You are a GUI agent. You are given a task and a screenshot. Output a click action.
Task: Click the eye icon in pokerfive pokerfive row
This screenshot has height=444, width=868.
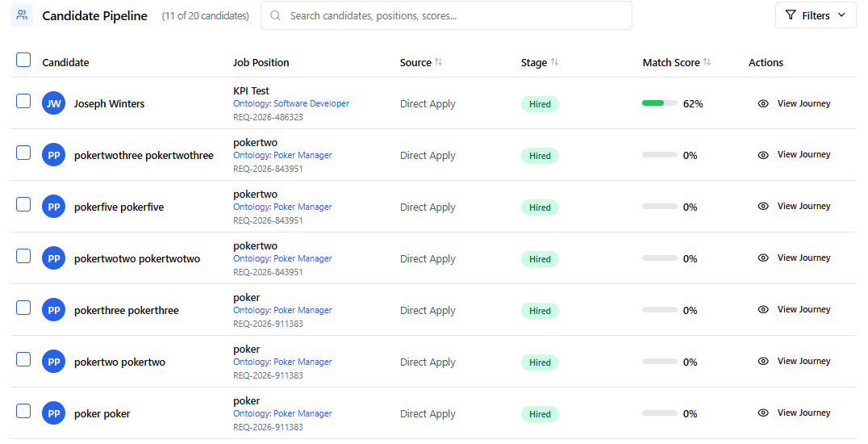tap(763, 207)
